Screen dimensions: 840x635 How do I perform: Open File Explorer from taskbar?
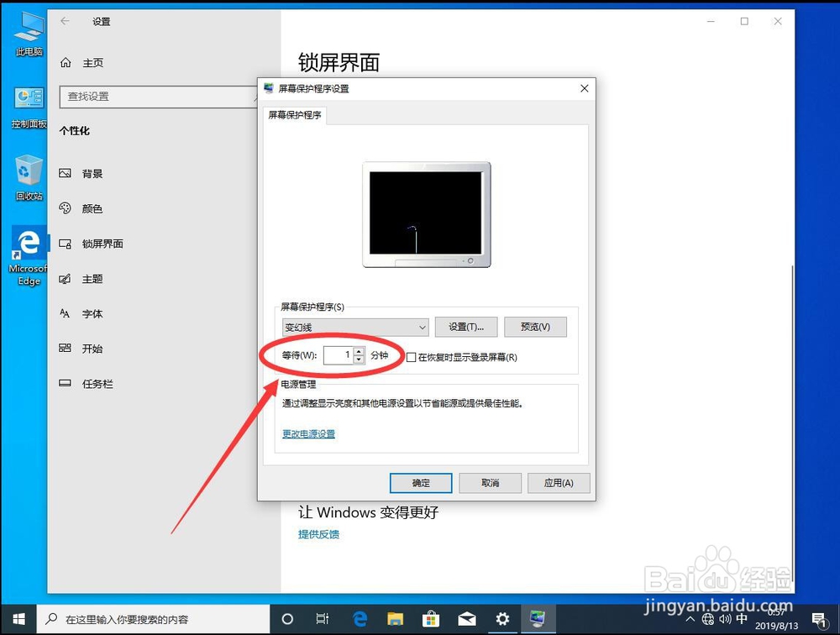point(396,619)
